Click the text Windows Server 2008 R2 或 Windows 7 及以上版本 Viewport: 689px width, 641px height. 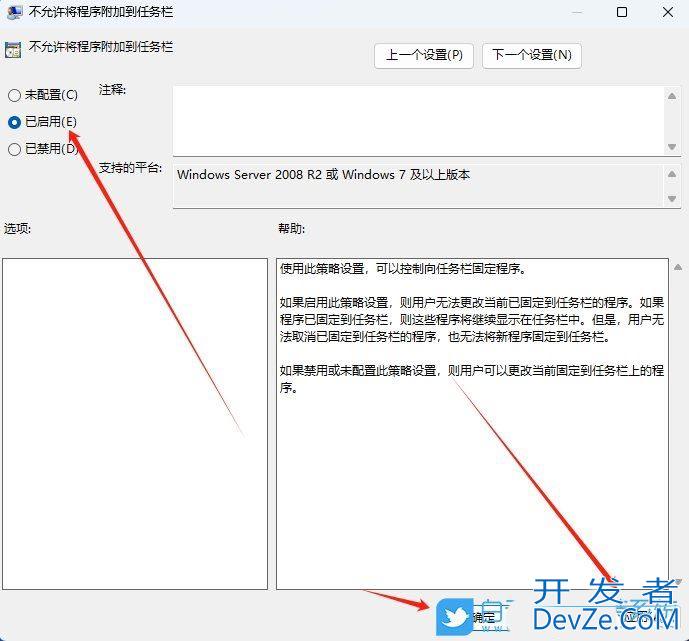323,175
